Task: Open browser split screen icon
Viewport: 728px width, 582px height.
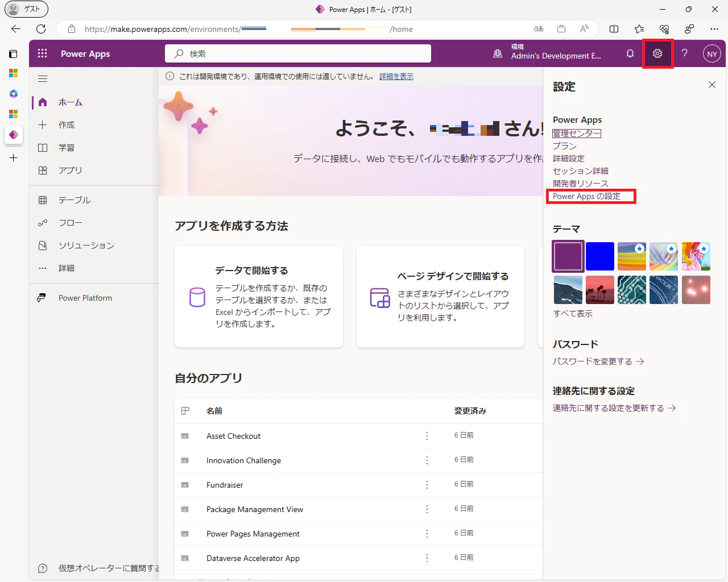Action: coord(614,29)
